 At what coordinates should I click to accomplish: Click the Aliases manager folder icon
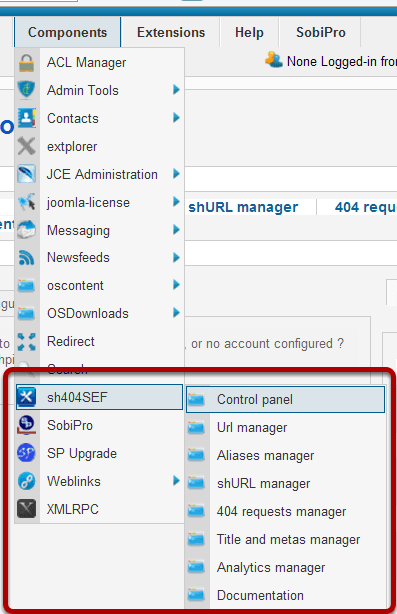pyautogui.click(x=196, y=455)
